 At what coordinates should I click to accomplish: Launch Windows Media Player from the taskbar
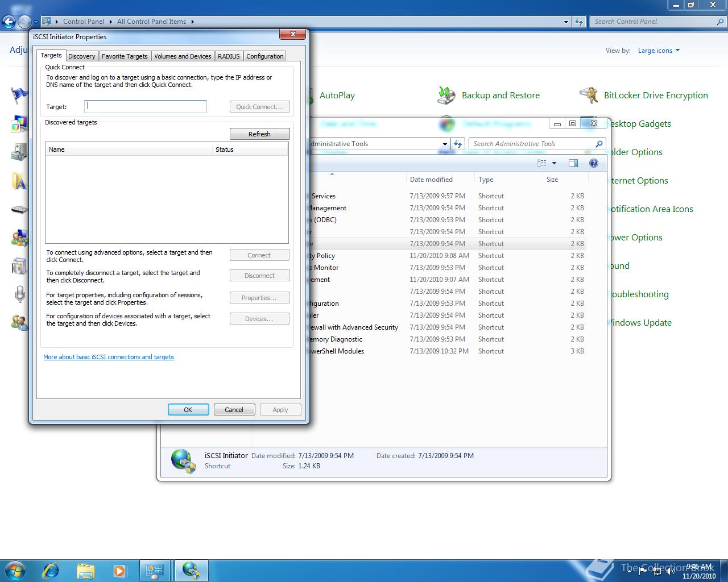point(120,570)
